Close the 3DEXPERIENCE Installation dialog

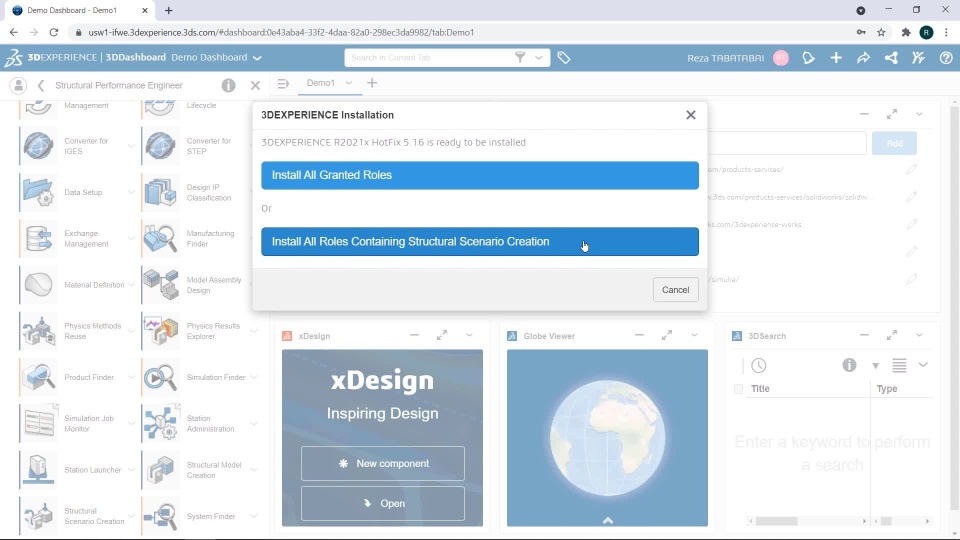pyautogui.click(x=691, y=115)
